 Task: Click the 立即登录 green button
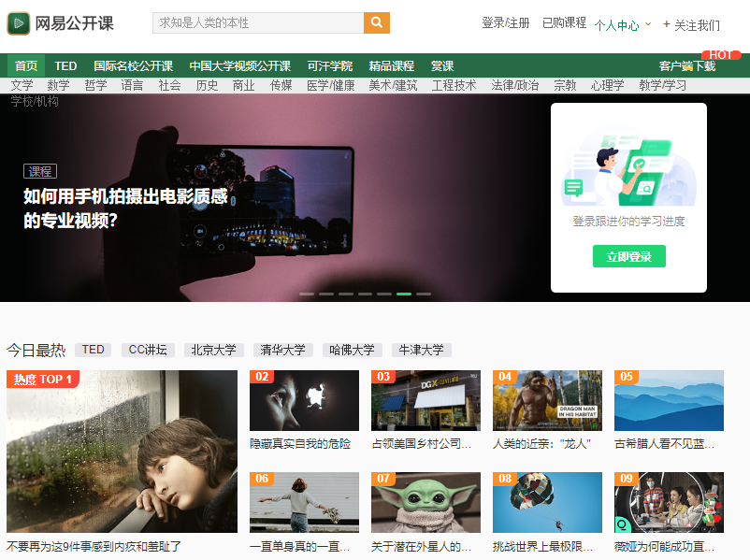pos(629,256)
